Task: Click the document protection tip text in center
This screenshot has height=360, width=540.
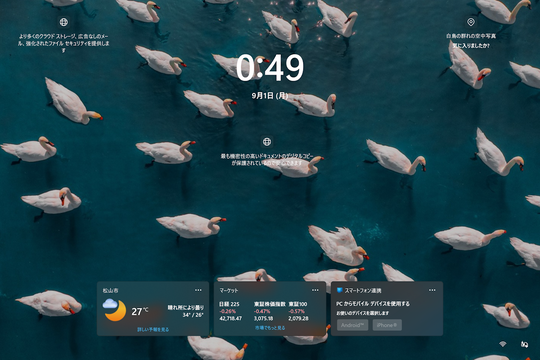Action: click(267, 160)
